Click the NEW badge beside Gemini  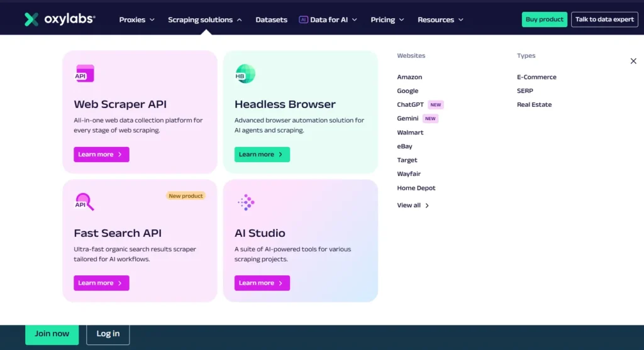click(x=430, y=119)
